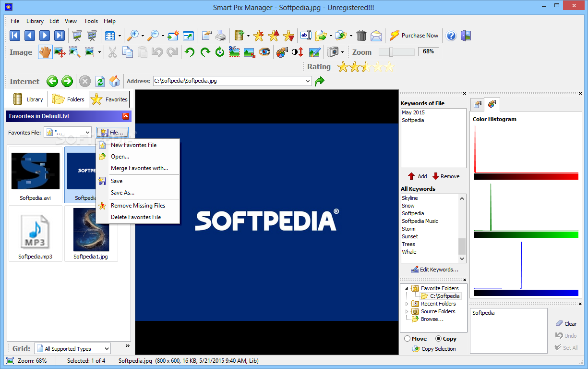Image resolution: width=588 pixels, height=369 pixels.
Task: Click the scissors cut icon
Action: (112, 52)
